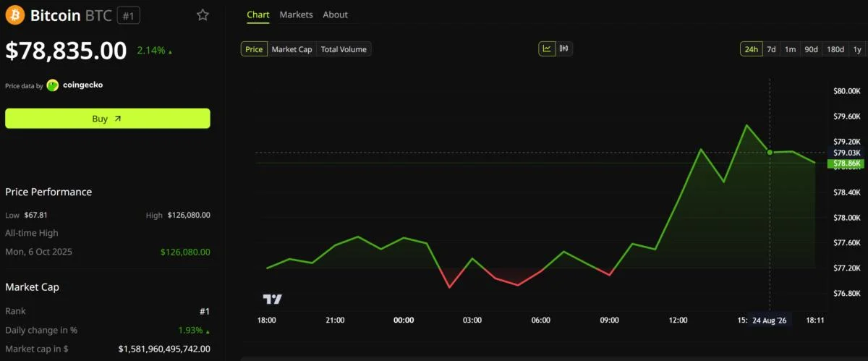Viewport: 868px width, 361px height.
Task: Click the 2.14% price change indicator
Action: click(155, 51)
